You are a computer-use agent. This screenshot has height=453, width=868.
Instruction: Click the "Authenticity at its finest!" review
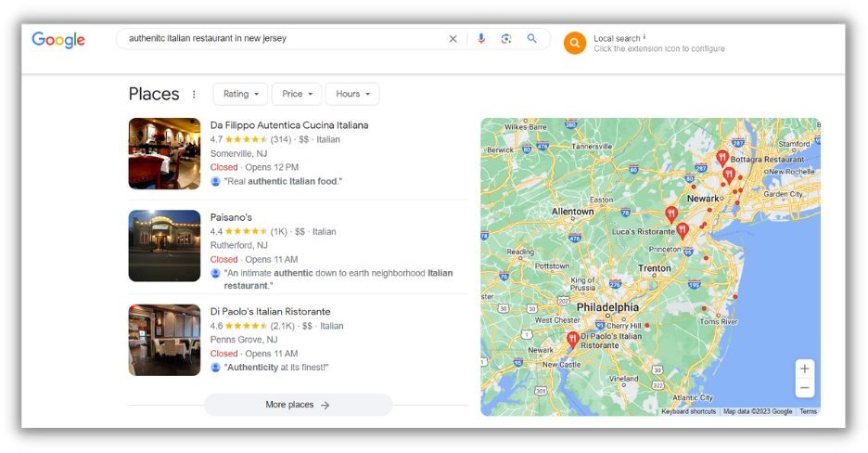[x=276, y=368]
